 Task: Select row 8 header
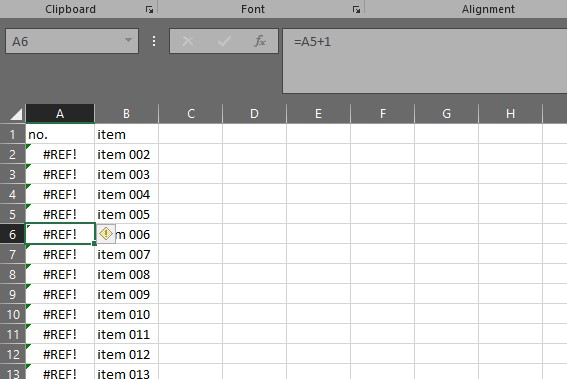click(12, 274)
